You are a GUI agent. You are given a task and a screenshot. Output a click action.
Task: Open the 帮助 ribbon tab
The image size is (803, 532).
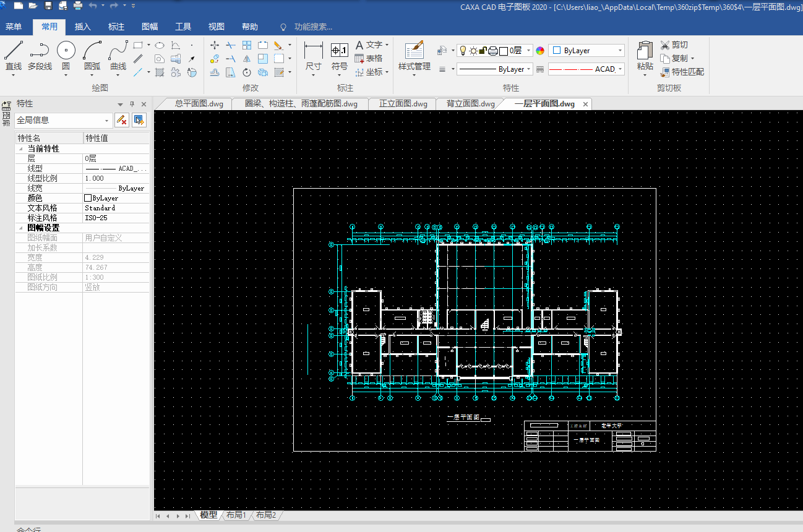point(250,27)
